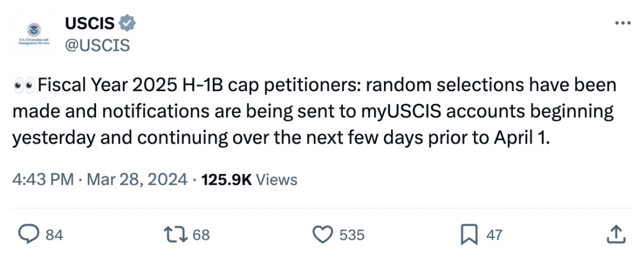The image size is (644, 257).
Task: Repost the tweet using retweet icon
Action: pos(175,235)
